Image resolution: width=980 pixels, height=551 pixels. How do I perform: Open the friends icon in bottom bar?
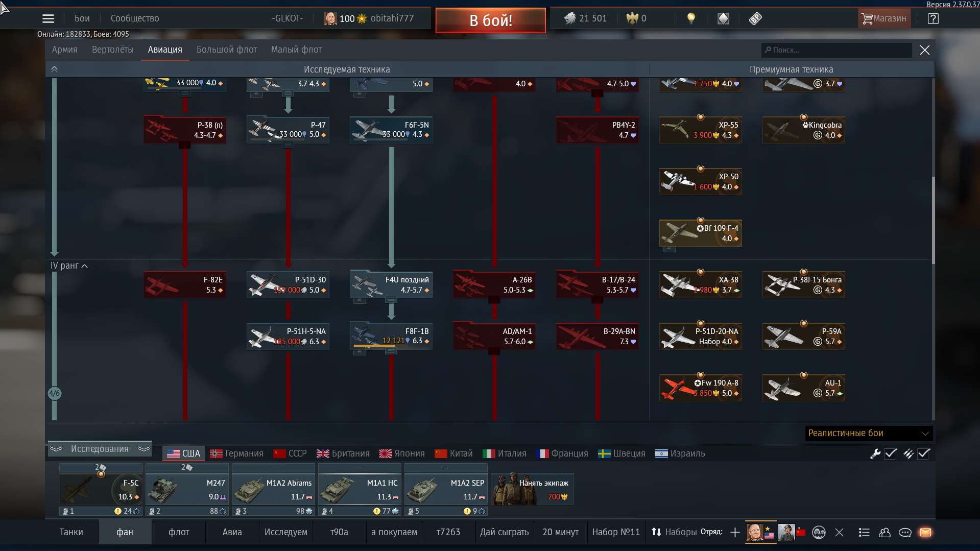[x=885, y=533]
